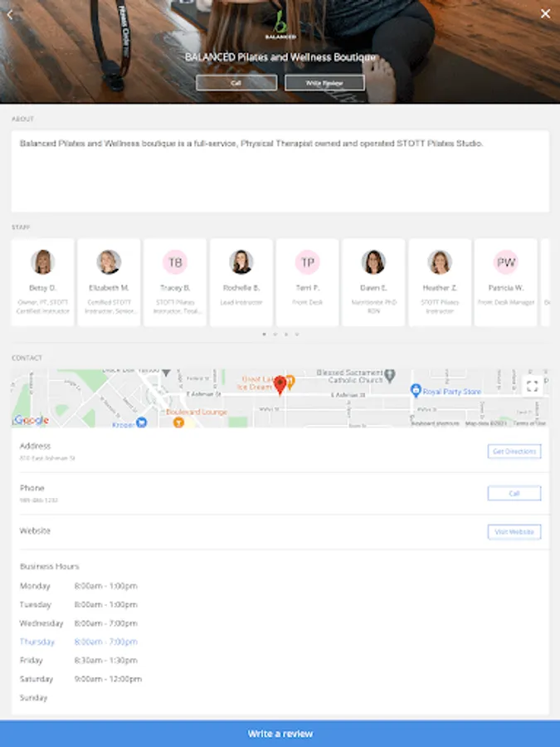560x747 pixels.
Task: Click the Write a review bottom bar
Action: 280,734
